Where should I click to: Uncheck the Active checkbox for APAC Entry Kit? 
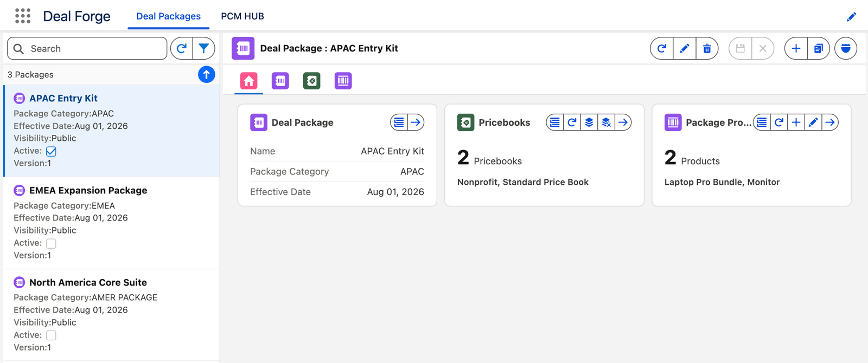coord(51,151)
